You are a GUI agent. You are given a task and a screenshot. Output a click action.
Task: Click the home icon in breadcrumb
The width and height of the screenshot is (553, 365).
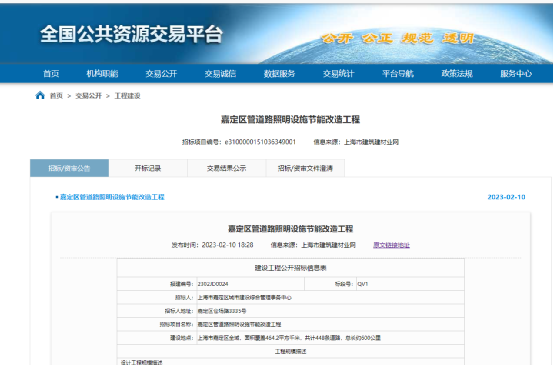tap(40, 95)
